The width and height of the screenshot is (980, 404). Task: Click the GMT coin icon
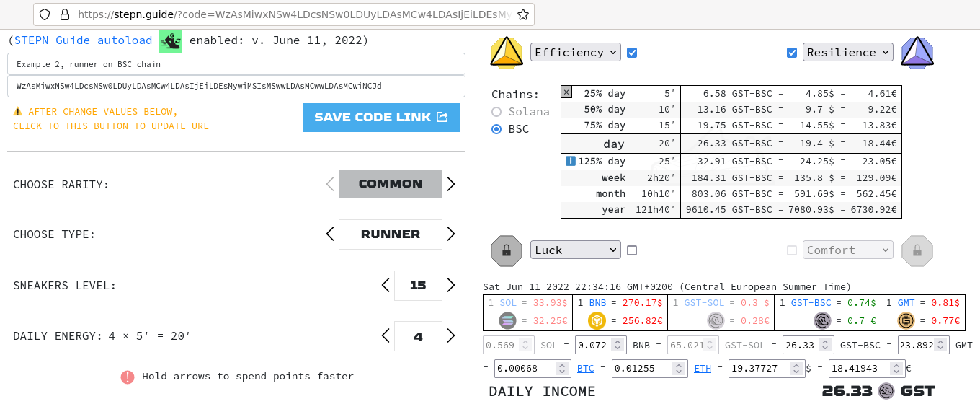click(x=906, y=320)
